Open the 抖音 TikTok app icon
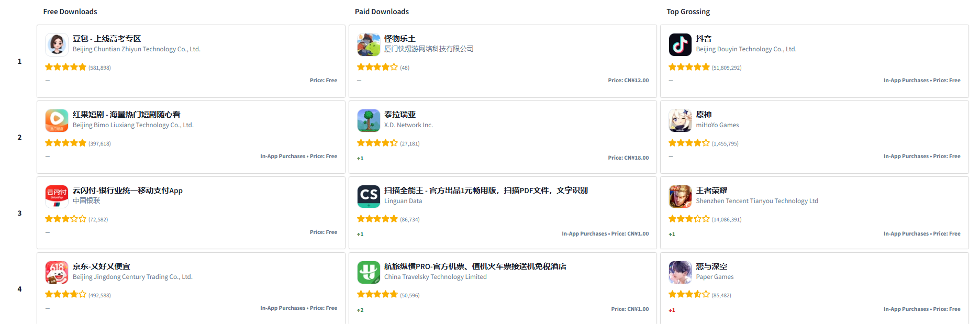Image resolution: width=980 pixels, height=324 pixels. tap(680, 44)
